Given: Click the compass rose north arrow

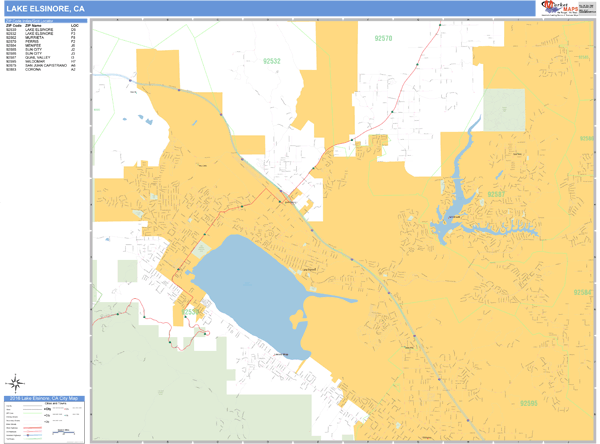Looking at the screenshot, I should pyautogui.click(x=17, y=382).
